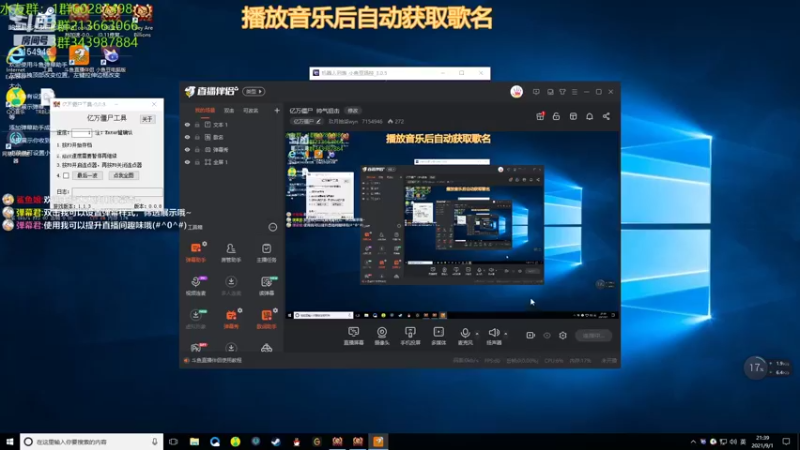Click the Windows search box on taskbar
The height and width of the screenshot is (450, 800).
point(91,442)
